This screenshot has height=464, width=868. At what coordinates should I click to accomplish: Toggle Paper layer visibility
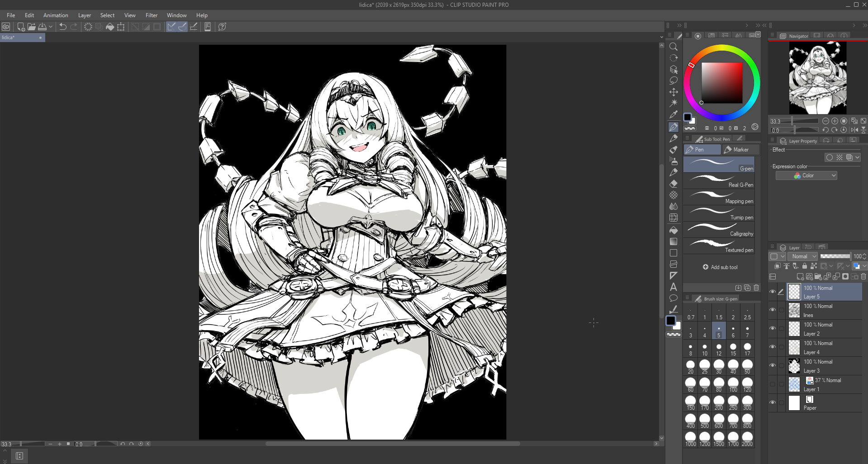[x=773, y=403]
